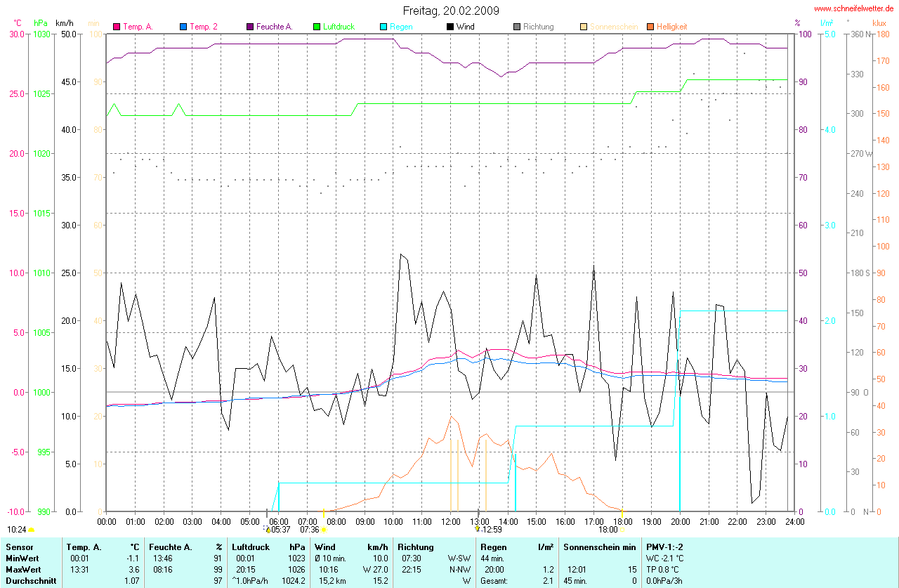Click the purple Feuchte A. legend swatch
Screen dimensions: 899x588
[250, 27]
